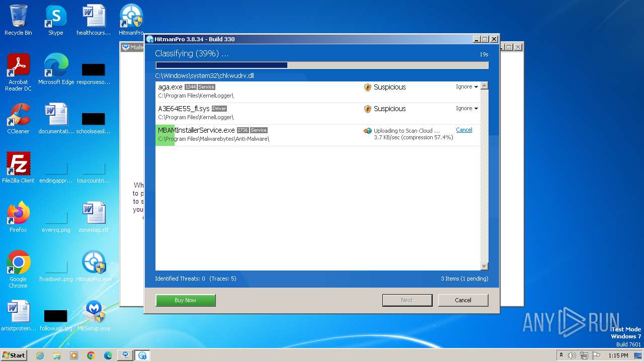
Task: Open the zonestep.rtf document icon
Action: [x=94, y=217]
